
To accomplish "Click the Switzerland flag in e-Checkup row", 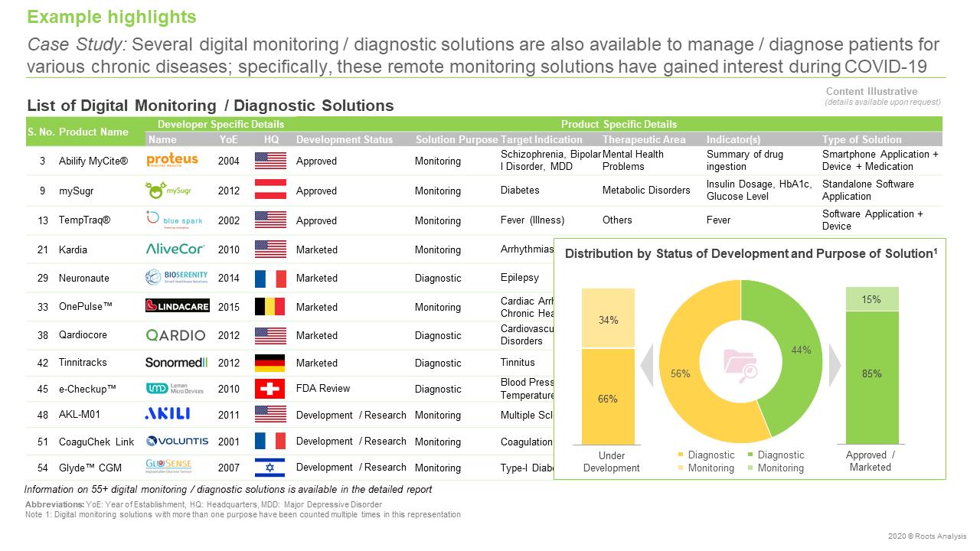I will [x=269, y=389].
